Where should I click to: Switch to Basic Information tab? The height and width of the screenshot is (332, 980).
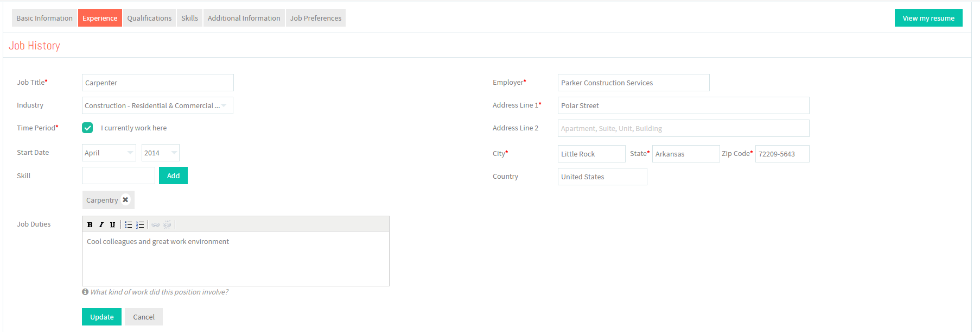(44, 18)
